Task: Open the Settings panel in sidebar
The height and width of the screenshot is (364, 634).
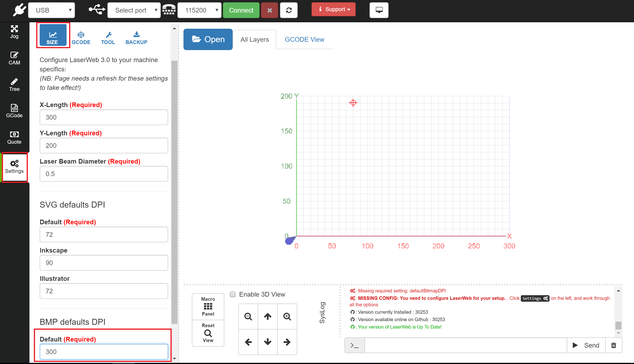Action: [14, 167]
